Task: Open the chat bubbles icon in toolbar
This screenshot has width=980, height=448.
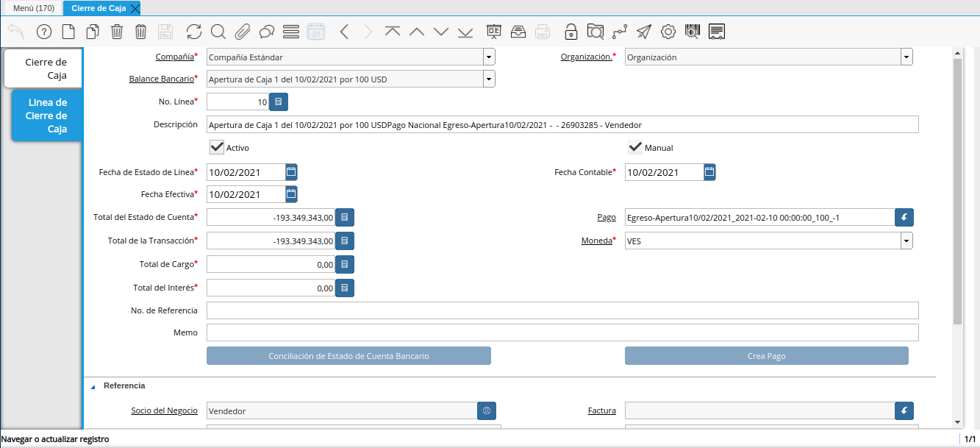Action: 266,32
